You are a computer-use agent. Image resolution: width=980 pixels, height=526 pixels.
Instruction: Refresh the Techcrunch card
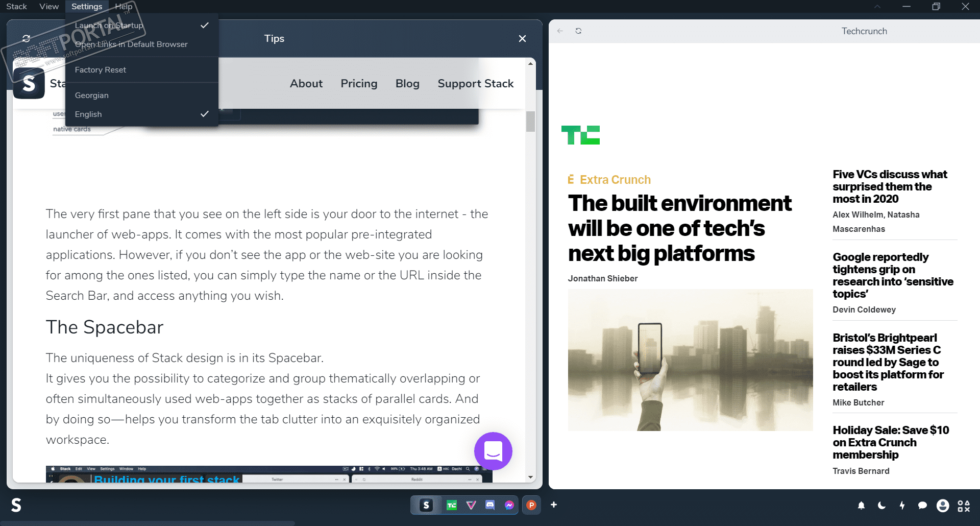coord(578,31)
